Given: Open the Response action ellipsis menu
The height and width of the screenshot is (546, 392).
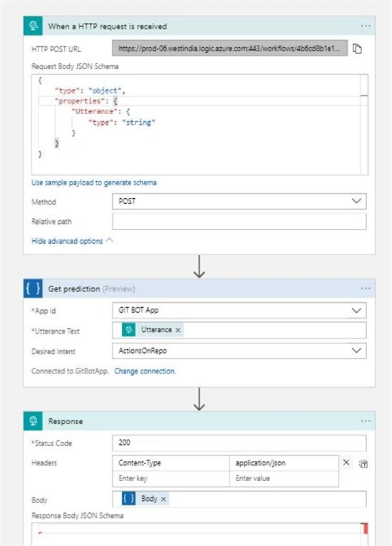Looking at the screenshot, I should (366, 421).
